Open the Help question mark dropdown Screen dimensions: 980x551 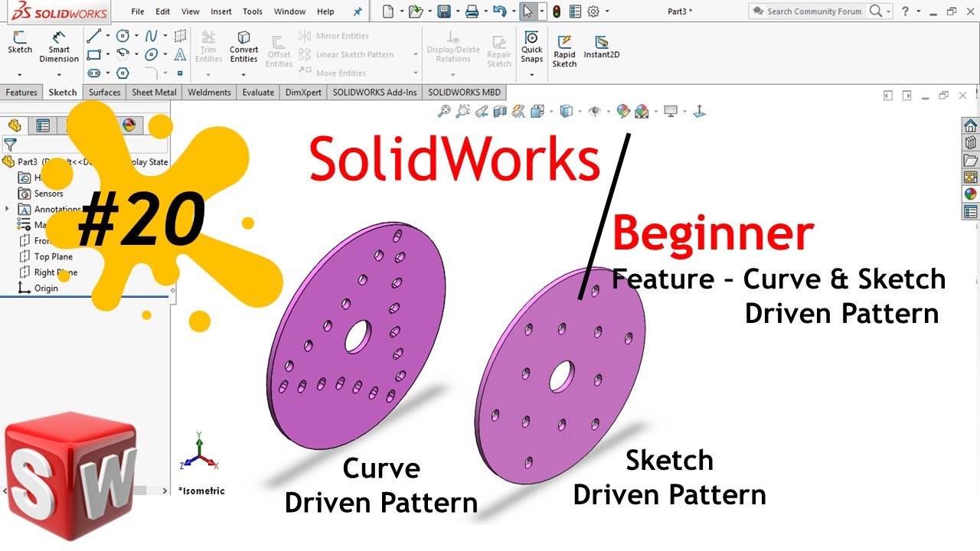[x=920, y=11]
